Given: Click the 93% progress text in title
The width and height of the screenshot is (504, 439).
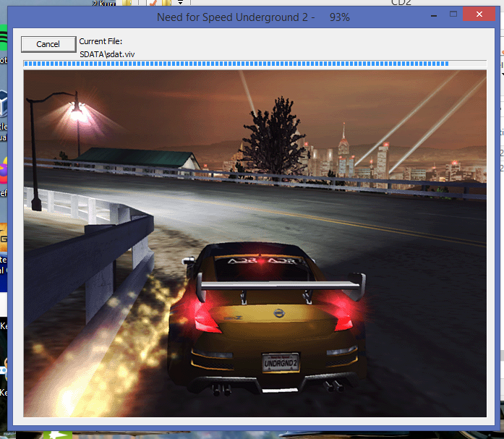Looking at the screenshot, I should tap(339, 17).
